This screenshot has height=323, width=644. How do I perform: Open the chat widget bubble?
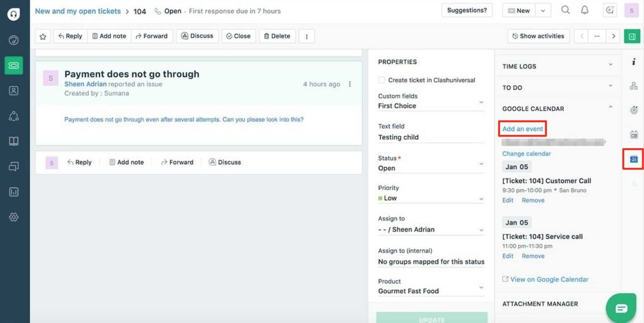(x=621, y=308)
